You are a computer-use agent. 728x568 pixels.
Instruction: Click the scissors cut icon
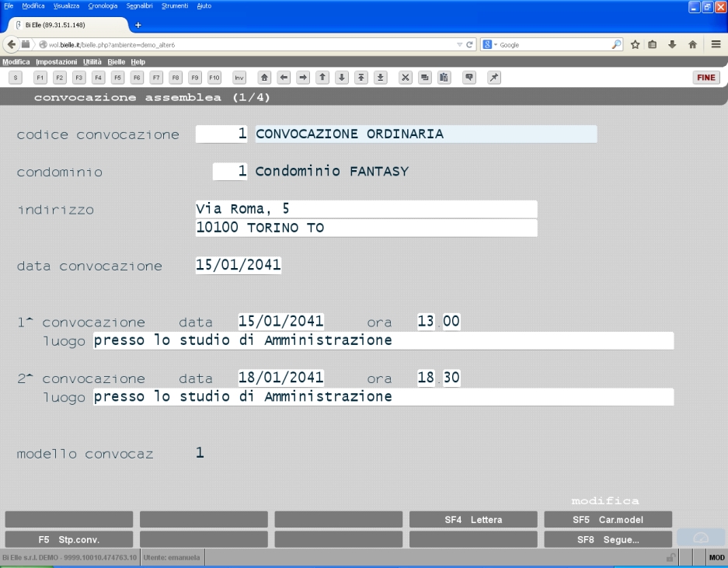406,78
